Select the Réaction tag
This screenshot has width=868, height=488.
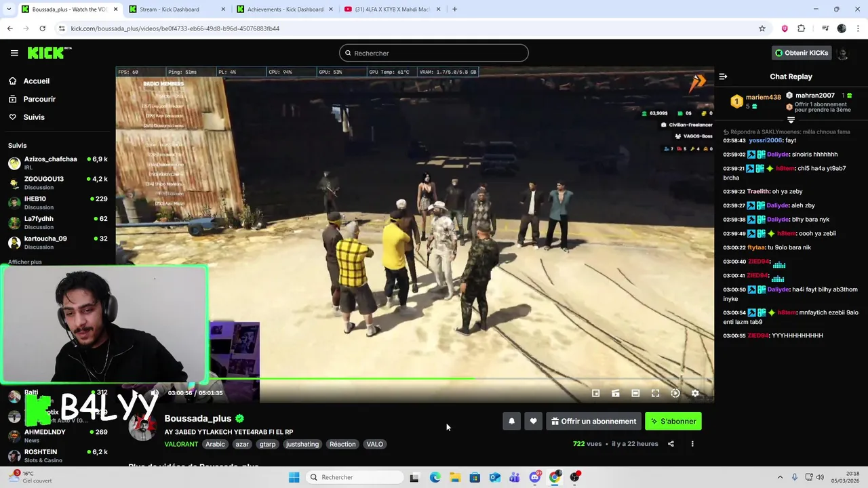click(342, 444)
